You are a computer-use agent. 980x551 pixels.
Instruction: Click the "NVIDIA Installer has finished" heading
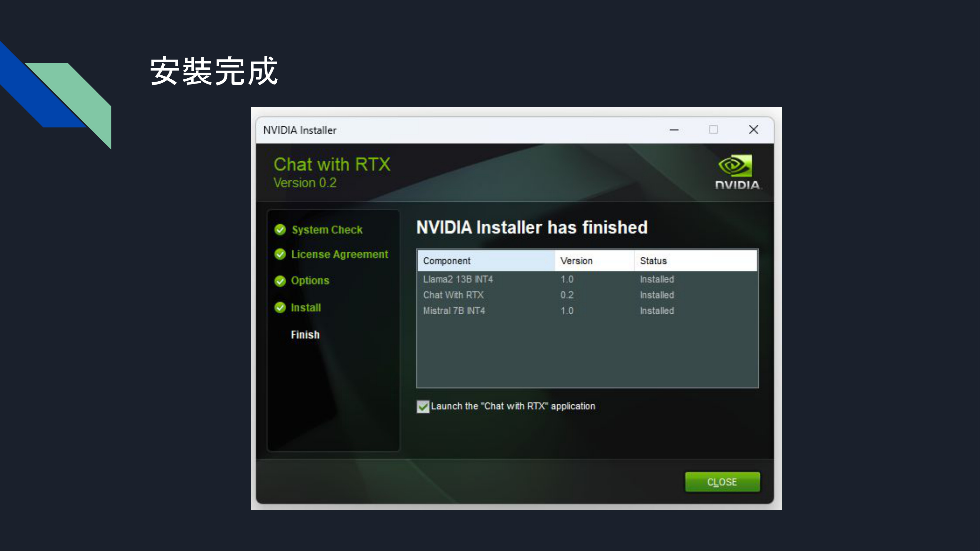532,228
